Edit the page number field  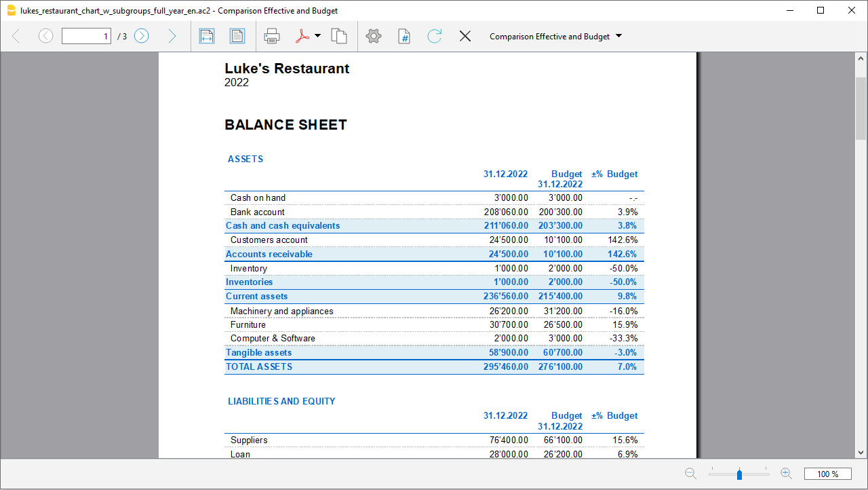click(x=86, y=36)
